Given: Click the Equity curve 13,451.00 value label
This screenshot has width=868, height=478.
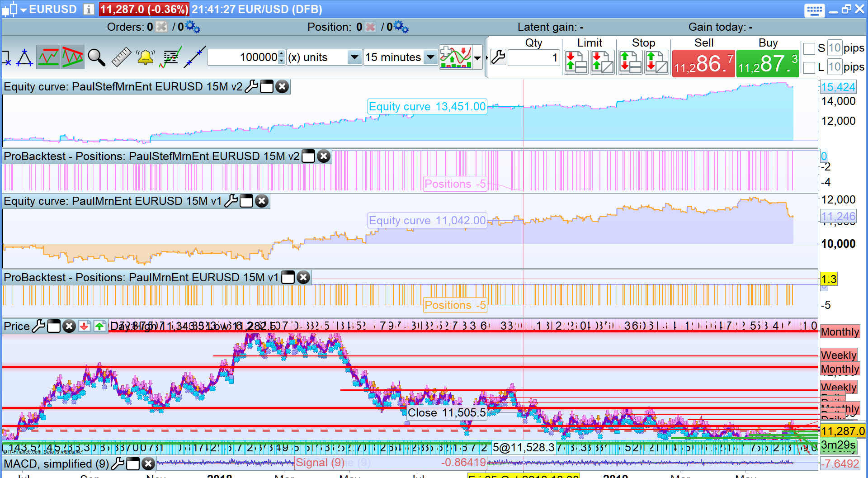Looking at the screenshot, I should tap(427, 107).
